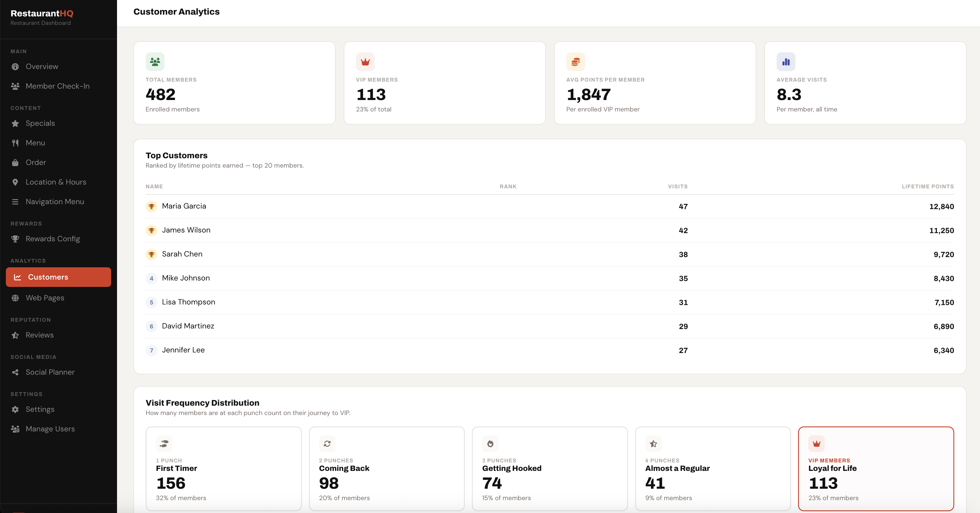Select the Order bag icon

(15, 162)
